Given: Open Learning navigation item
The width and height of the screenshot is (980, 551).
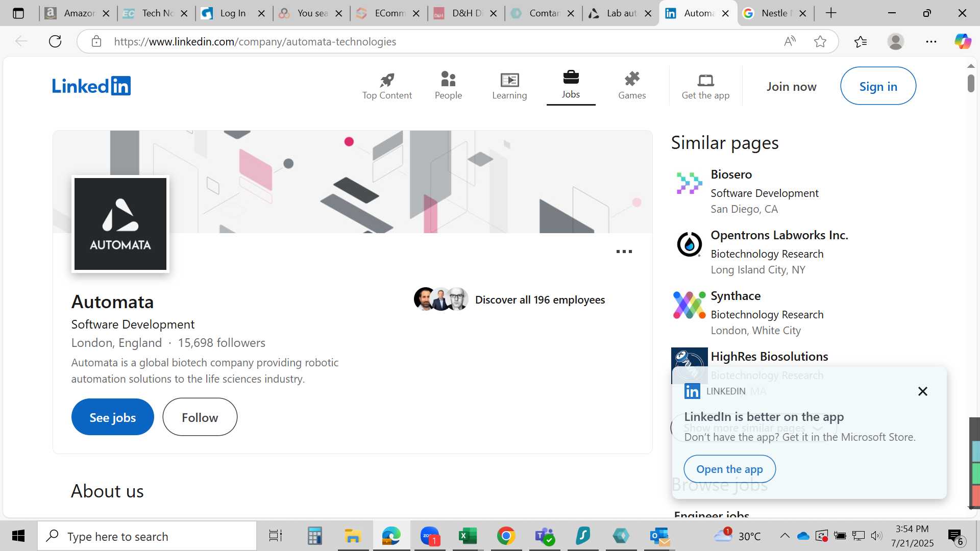Looking at the screenshot, I should (509, 86).
